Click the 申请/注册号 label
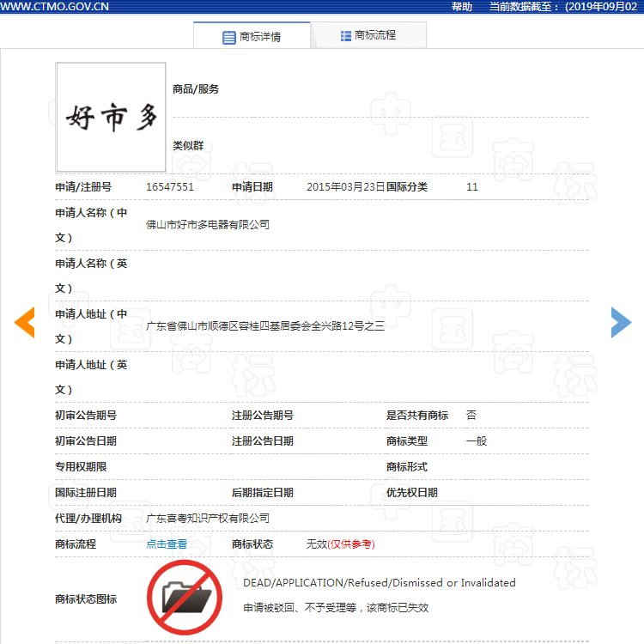The image size is (644, 644). [x=83, y=187]
